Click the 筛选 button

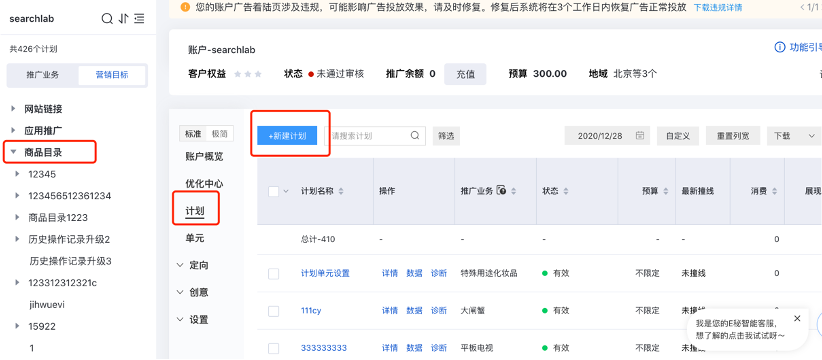coord(446,136)
